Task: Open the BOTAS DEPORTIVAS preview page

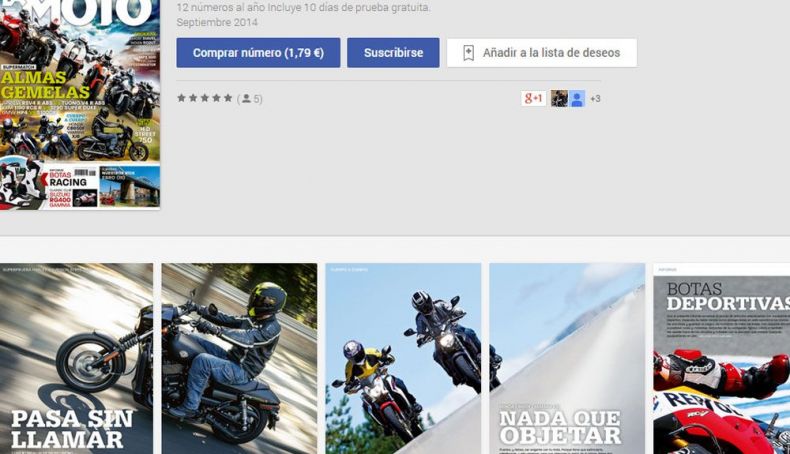Action: [x=721, y=358]
